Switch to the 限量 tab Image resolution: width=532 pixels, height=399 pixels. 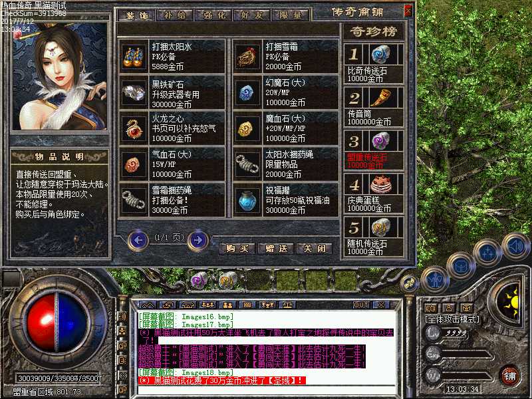[291, 15]
